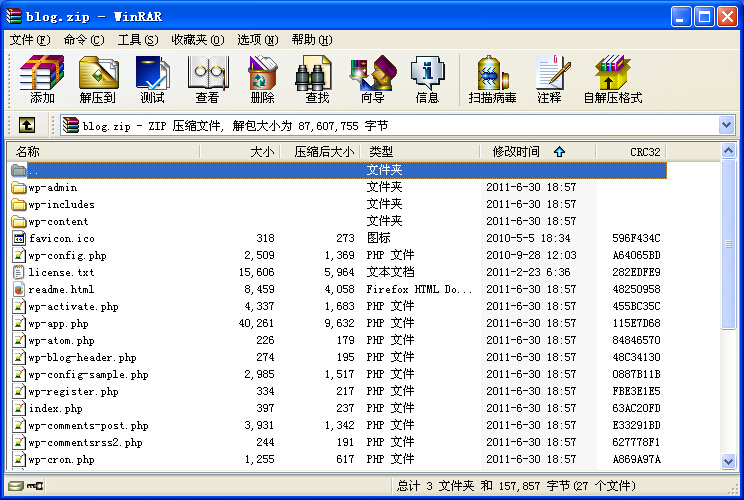Select the wp-config-sample.php file name
Screen dimensions: 744x500
[88, 375]
